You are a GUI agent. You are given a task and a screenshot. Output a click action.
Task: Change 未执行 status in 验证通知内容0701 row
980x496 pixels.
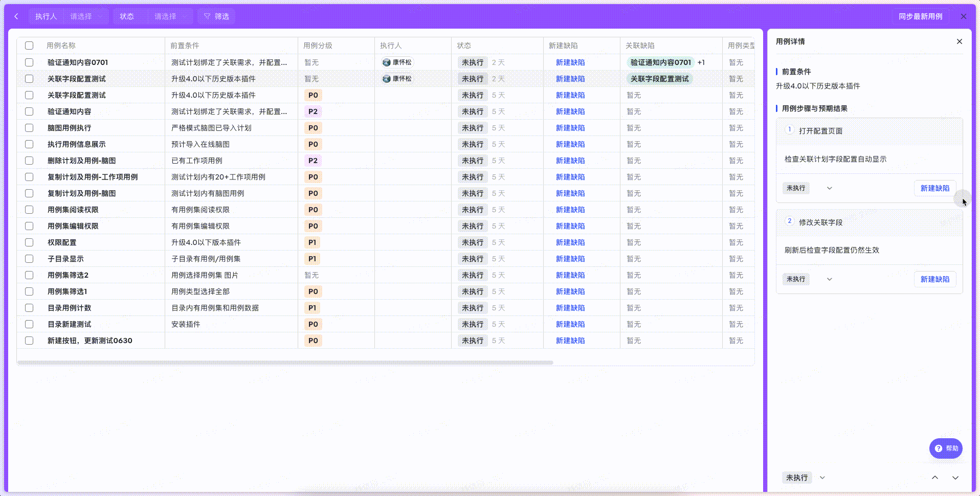(x=473, y=62)
